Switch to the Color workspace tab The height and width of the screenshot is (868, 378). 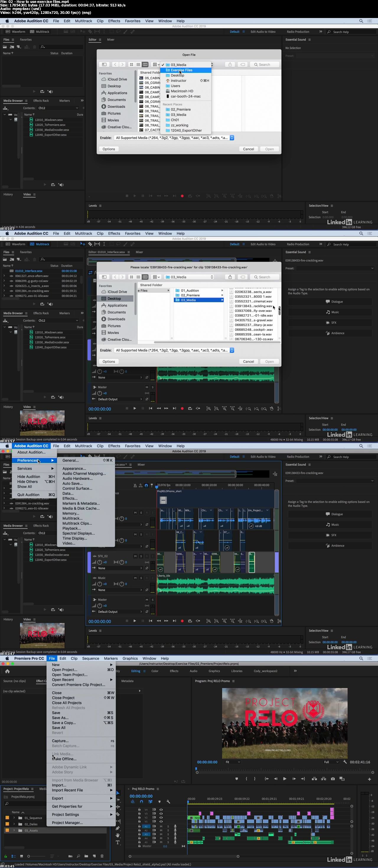coord(155,671)
